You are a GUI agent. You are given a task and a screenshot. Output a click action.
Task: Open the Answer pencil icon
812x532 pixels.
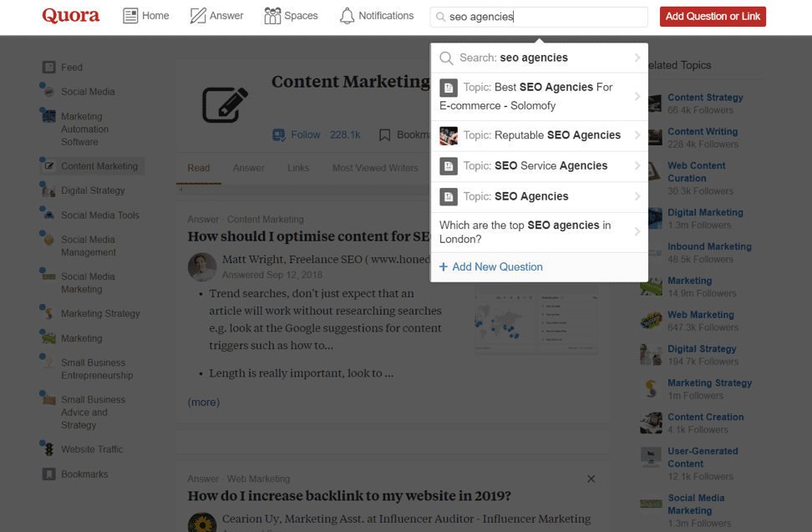pyautogui.click(x=198, y=15)
